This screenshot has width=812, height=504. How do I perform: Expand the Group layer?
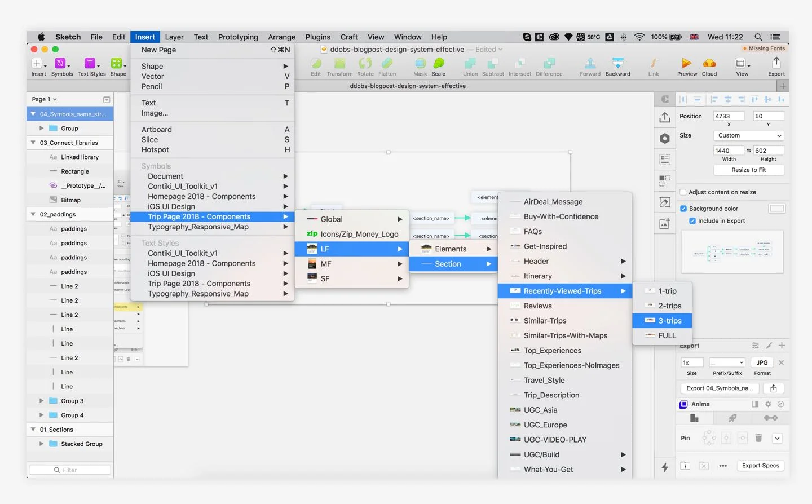click(x=41, y=129)
